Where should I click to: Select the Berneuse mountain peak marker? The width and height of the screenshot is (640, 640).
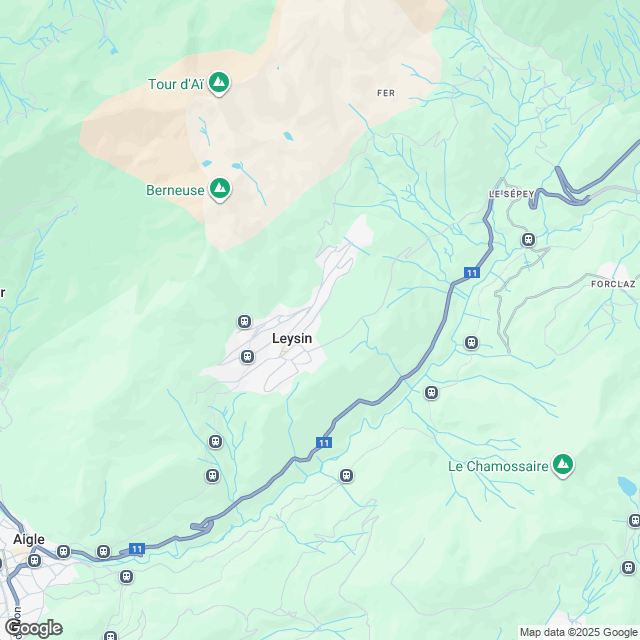click(220, 189)
